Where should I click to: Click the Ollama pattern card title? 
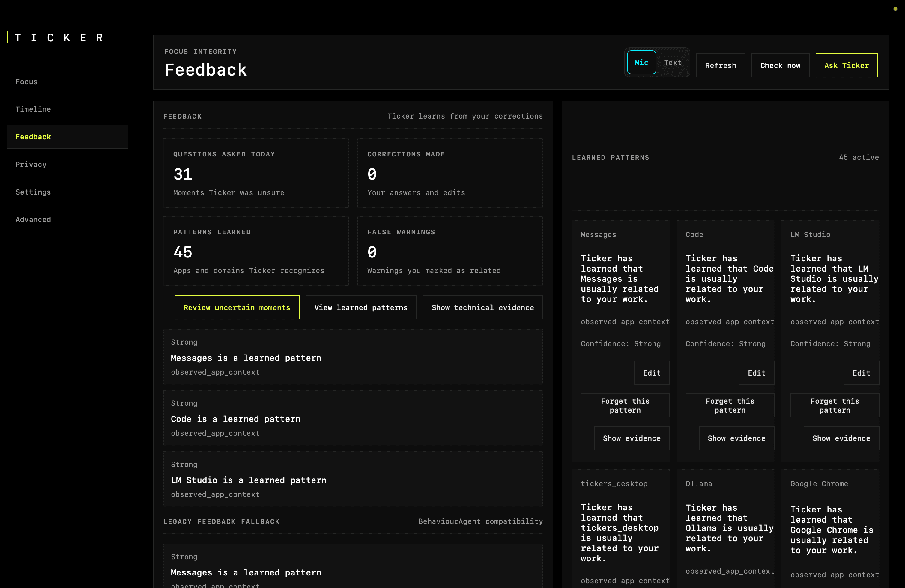tap(698, 483)
